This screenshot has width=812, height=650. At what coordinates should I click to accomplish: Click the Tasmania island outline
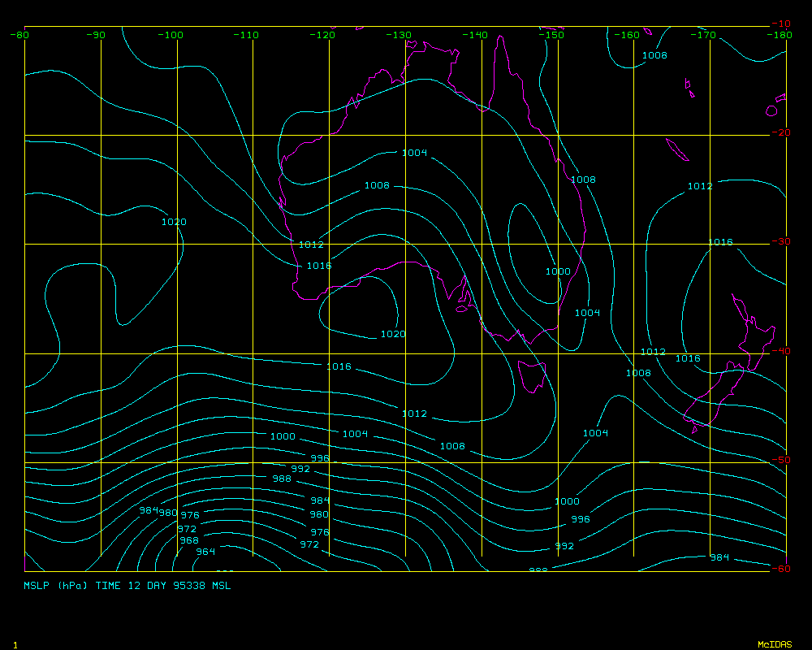click(x=531, y=376)
